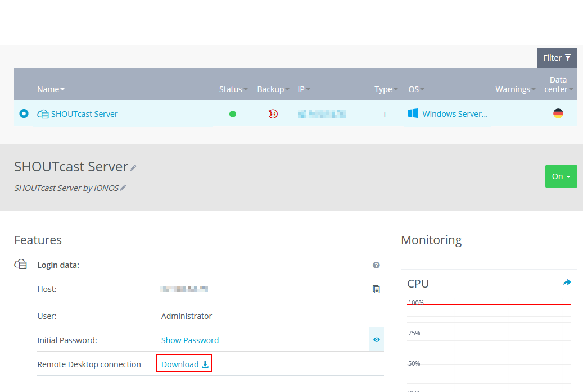Open CPU monitoring share arrow icon
583x392 pixels.
point(567,282)
